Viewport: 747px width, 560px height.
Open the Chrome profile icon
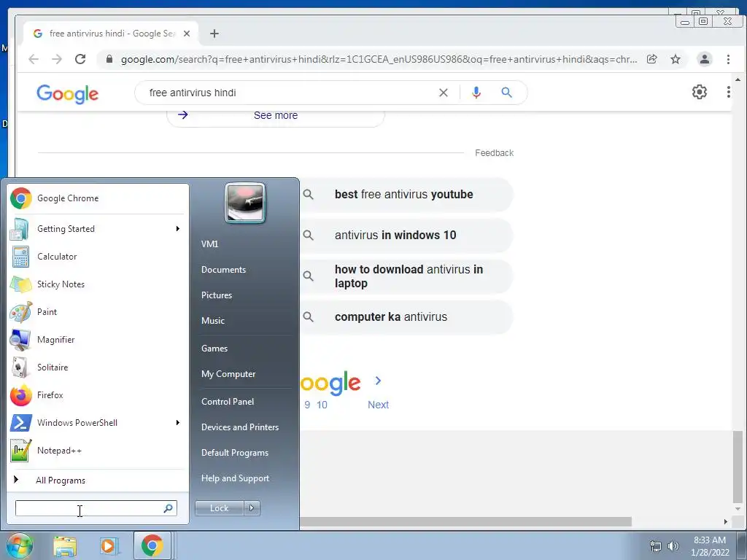point(705,59)
